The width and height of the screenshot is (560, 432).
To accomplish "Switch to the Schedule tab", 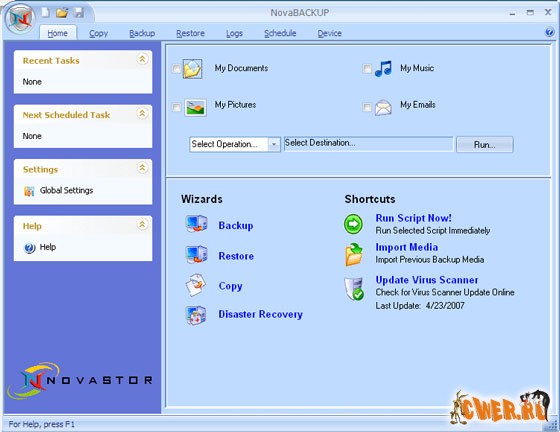I will pyautogui.click(x=280, y=33).
